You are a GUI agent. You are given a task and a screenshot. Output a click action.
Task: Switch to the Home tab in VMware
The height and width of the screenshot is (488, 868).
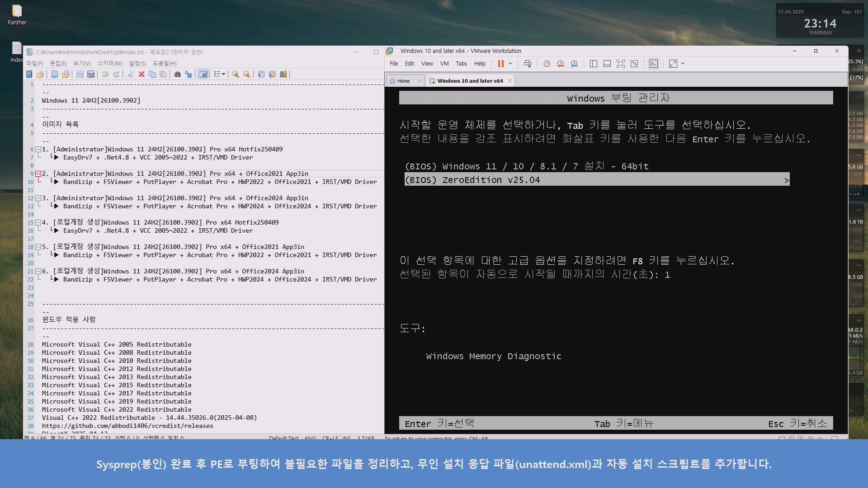click(400, 81)
